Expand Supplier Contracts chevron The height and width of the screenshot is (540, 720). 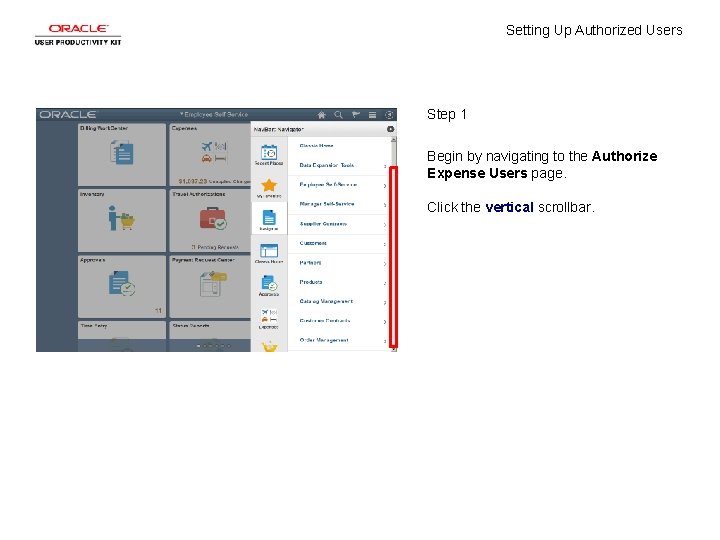385,225
